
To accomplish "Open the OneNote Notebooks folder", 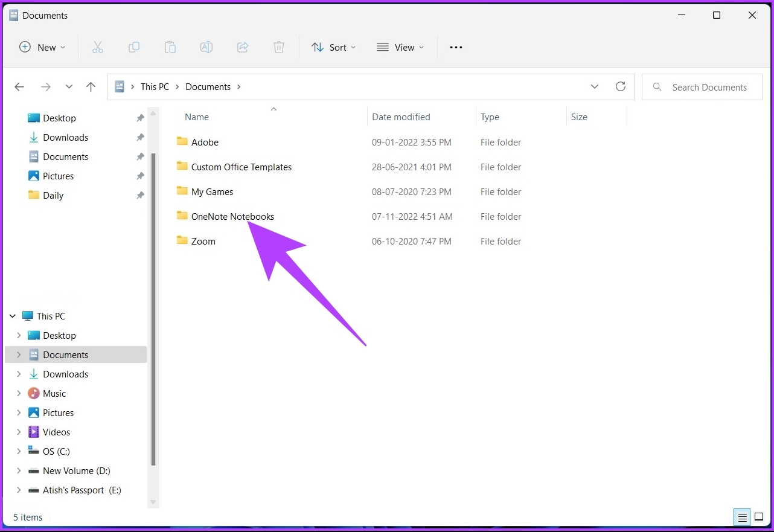I will 232,216.
